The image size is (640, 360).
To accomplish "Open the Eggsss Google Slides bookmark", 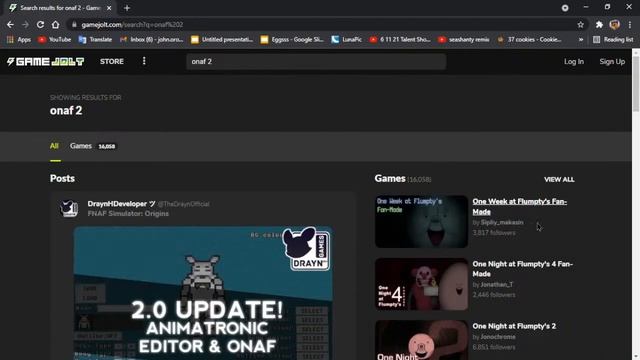I will point(292,40).
